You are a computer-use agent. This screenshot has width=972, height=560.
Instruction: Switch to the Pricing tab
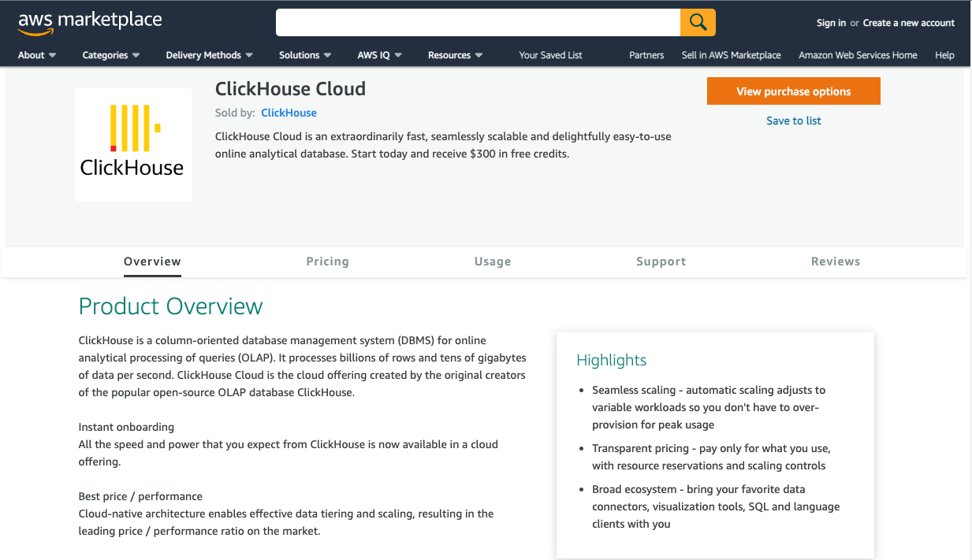pyautogui.click(x=327, y=261)
